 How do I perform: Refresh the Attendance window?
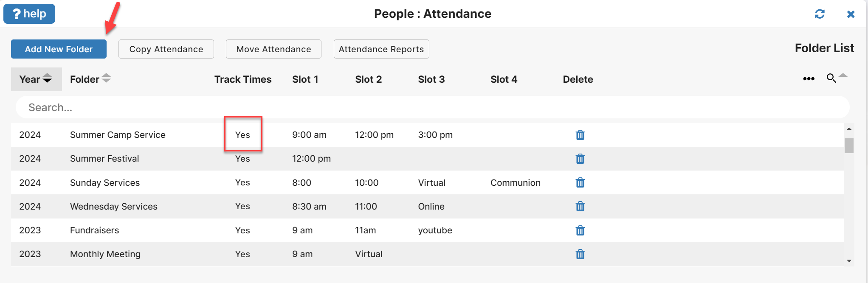820,14
